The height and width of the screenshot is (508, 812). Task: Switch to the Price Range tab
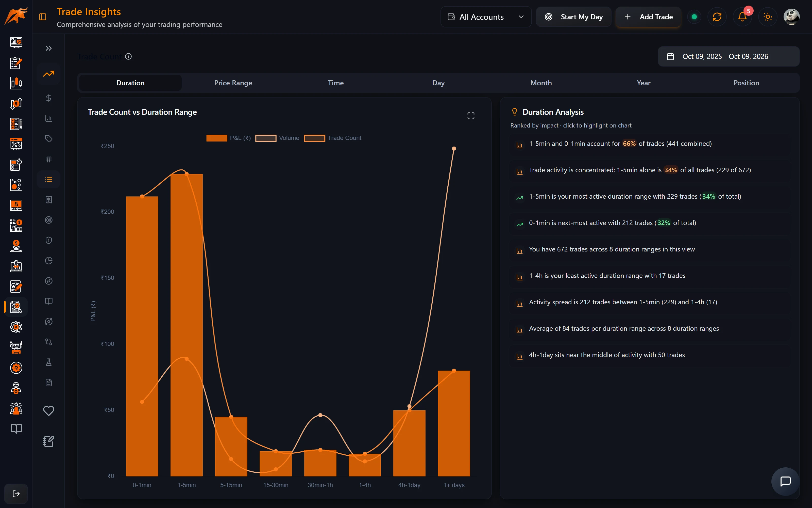point(233,83)
